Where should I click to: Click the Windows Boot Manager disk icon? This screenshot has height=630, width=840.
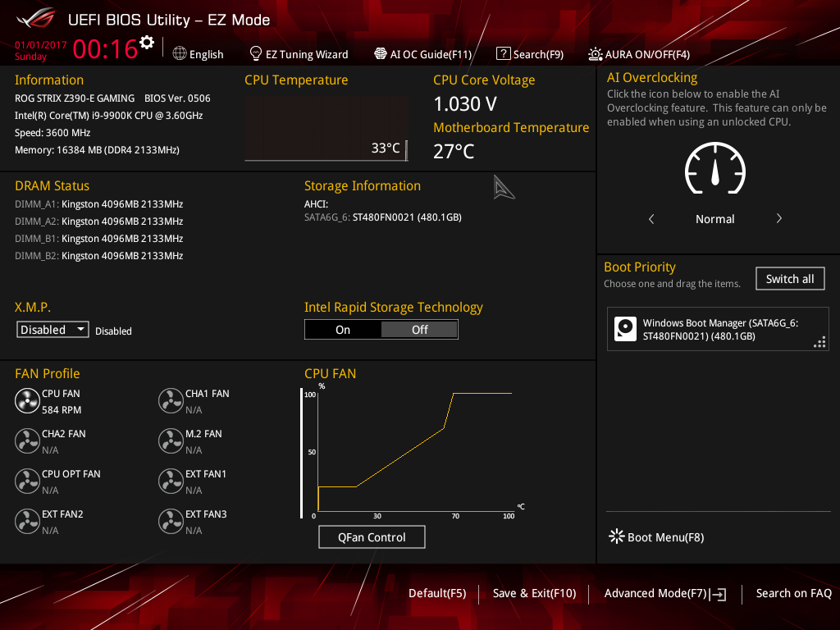tap(625, 329)
